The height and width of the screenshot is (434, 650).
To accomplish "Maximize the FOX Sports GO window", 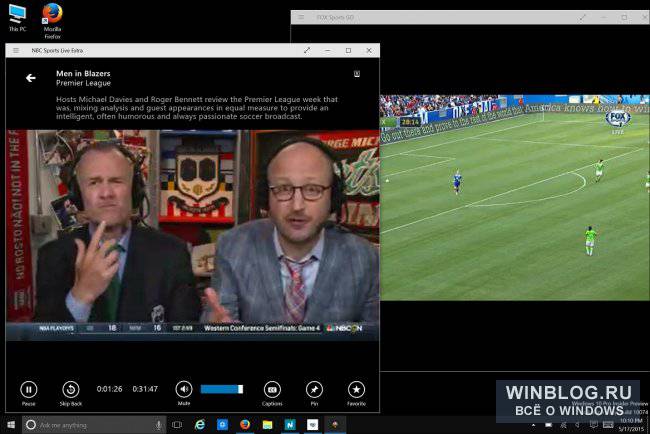I will point(624,17).
